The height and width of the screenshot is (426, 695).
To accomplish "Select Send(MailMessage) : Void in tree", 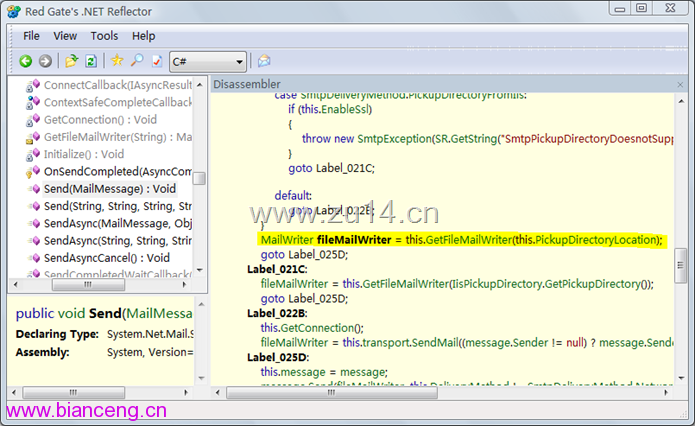I will coord(110,189).
